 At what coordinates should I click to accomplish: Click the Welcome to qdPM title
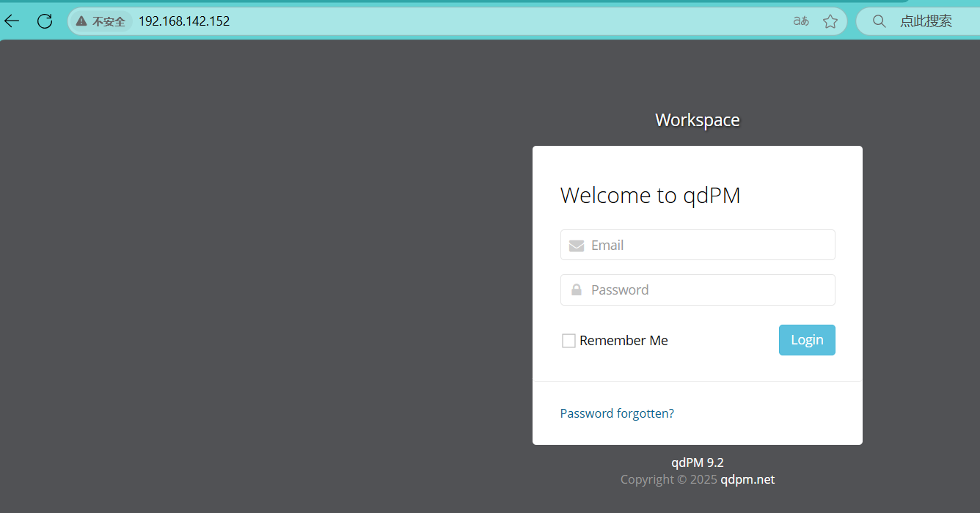pyautogui.click(x=650, y=196)
